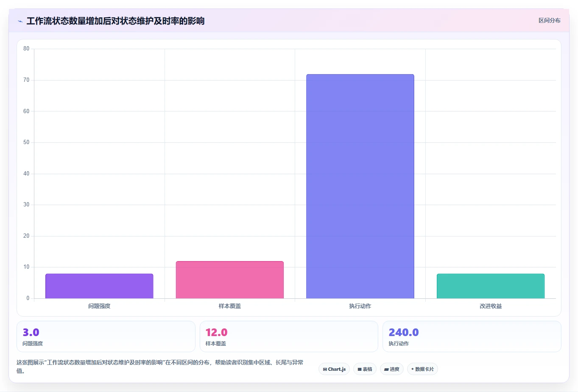Click the 12.0 value in the second card

[216, 332]
